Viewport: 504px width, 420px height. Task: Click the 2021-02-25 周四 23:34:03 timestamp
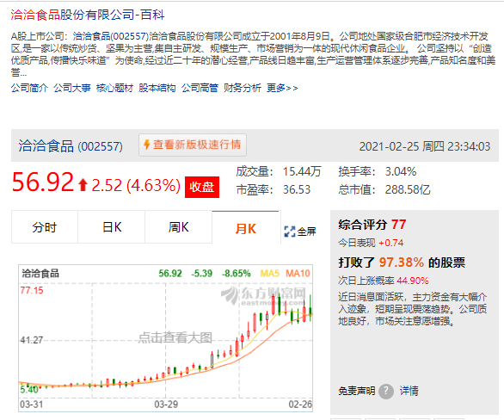(x=425, y=146)
